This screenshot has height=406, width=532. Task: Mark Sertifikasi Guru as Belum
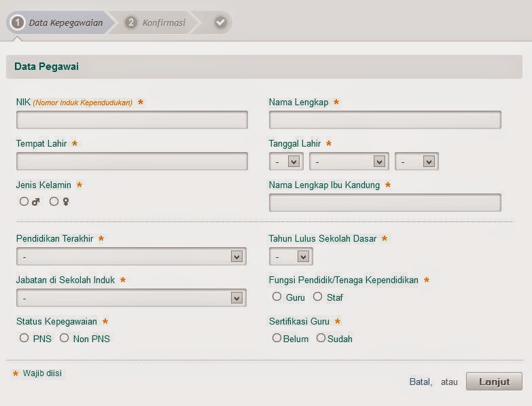click(277, 338)
